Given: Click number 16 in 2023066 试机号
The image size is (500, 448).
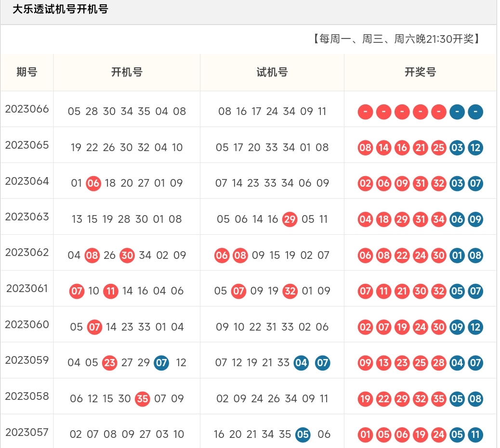Looking at the screenshot, I should (x=241, y=111).
